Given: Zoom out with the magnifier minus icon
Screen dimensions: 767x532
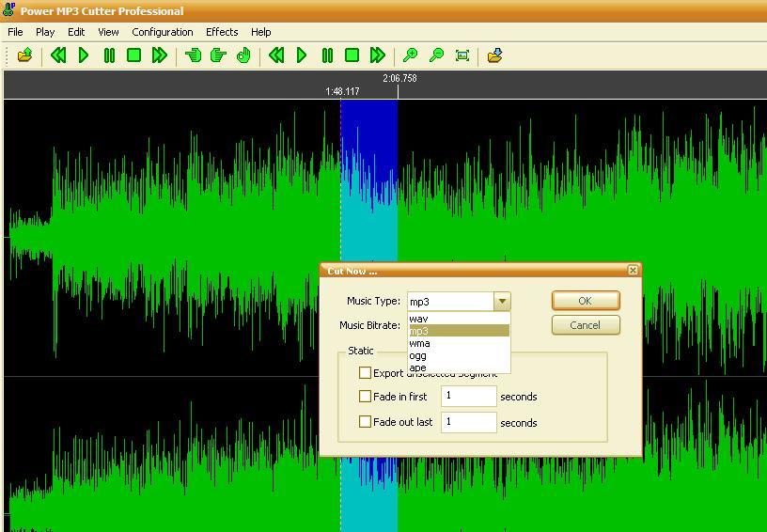Looking at the screenshot, I should click(436, 55).
